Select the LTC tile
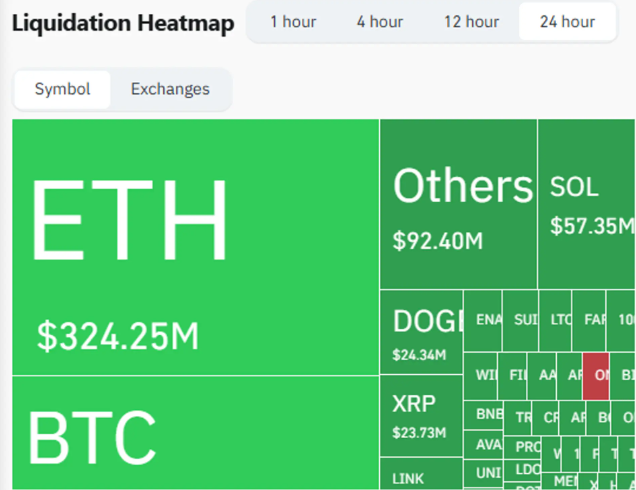636x490 pixels. coord(555,320)
